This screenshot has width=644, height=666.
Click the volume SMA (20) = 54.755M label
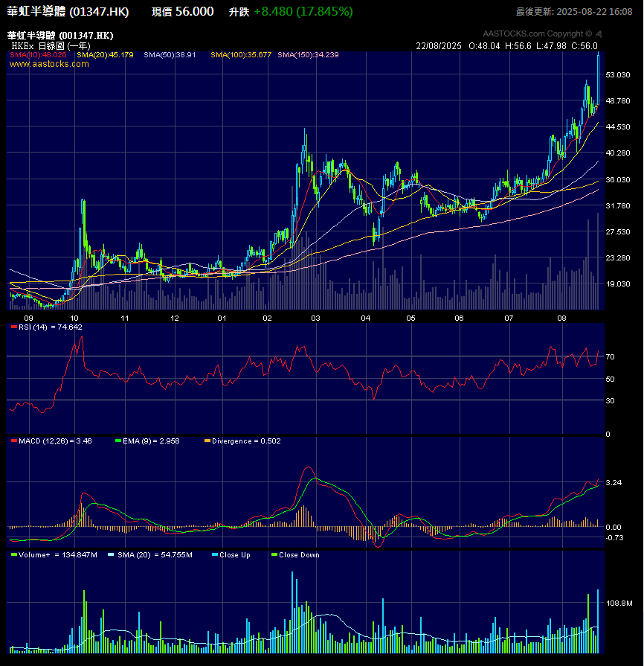coord(155,554)
